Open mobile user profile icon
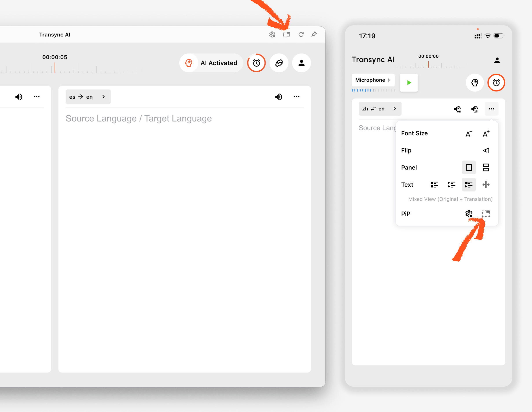Screen dimensions: 532x412 point(497,60)
